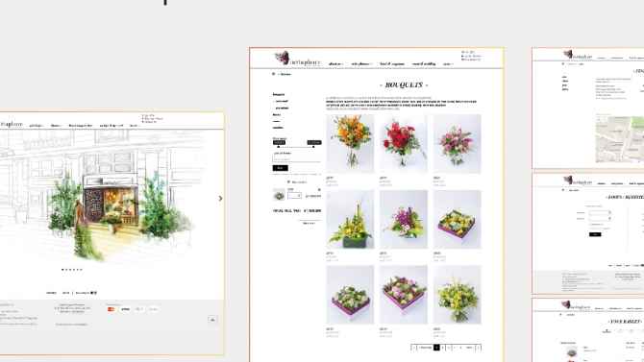Click the metaphore logo on the Your Basket mockup
Viewport: 644px width, 362px height.
576,306
